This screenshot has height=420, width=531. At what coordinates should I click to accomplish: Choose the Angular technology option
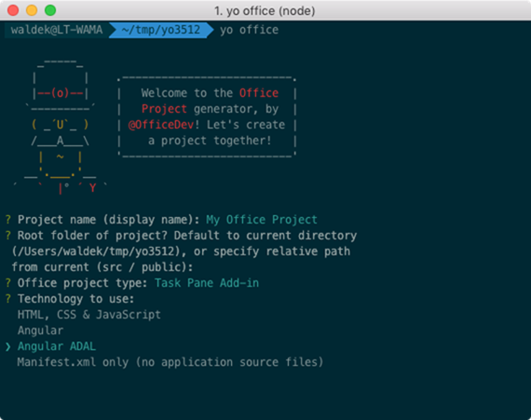click(40, 331)
